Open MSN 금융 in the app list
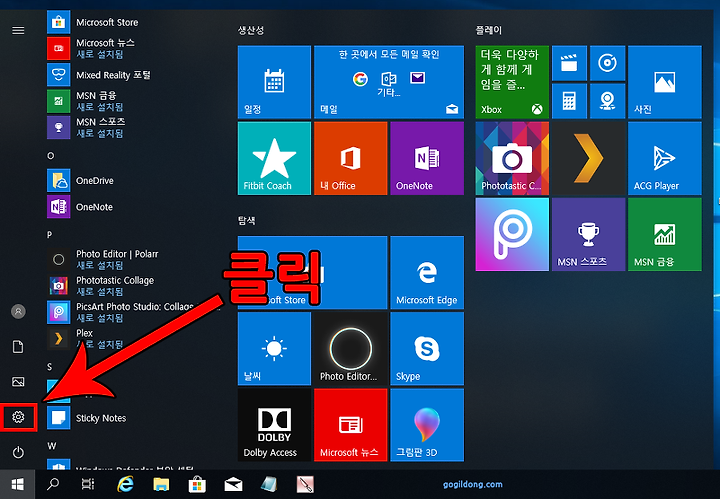The image size is (720, 499). [x=133, y=101]
